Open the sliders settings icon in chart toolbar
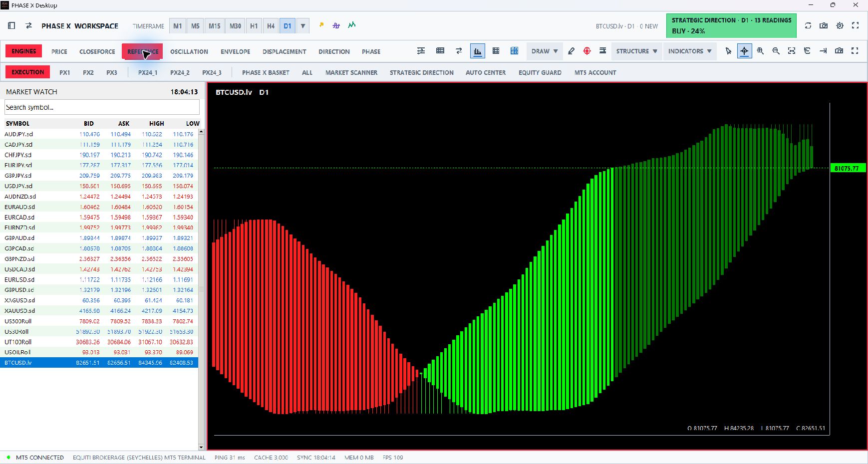Viewport: 868px width, 464px height. coord(421,51)
